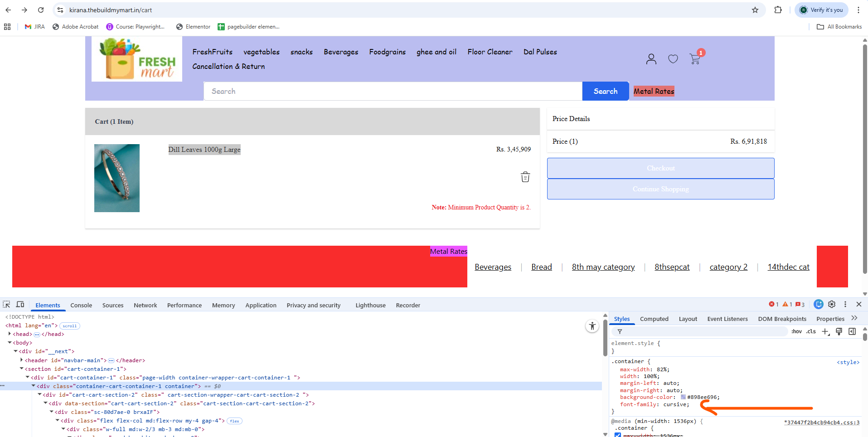Click the scroll badge next to html tag
This screenshot has height=437, width=868.
70,326
